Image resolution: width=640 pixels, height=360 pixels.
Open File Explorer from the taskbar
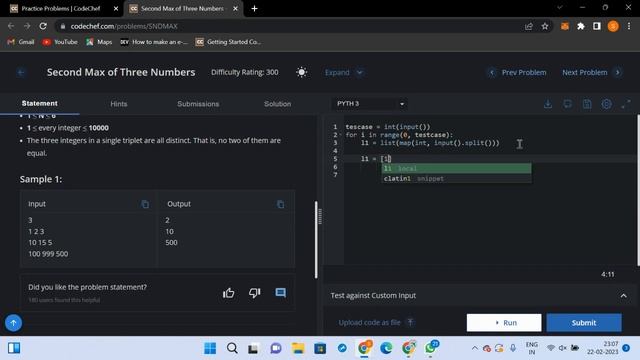298,348
